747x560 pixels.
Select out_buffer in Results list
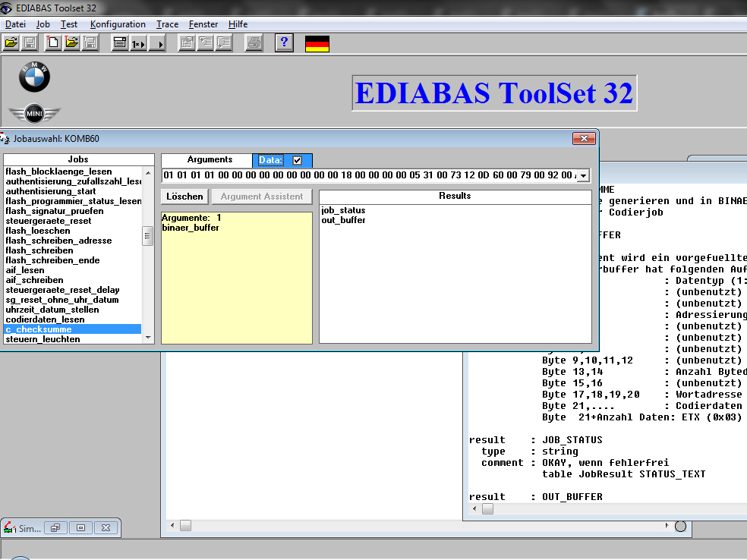coord(343,220)
